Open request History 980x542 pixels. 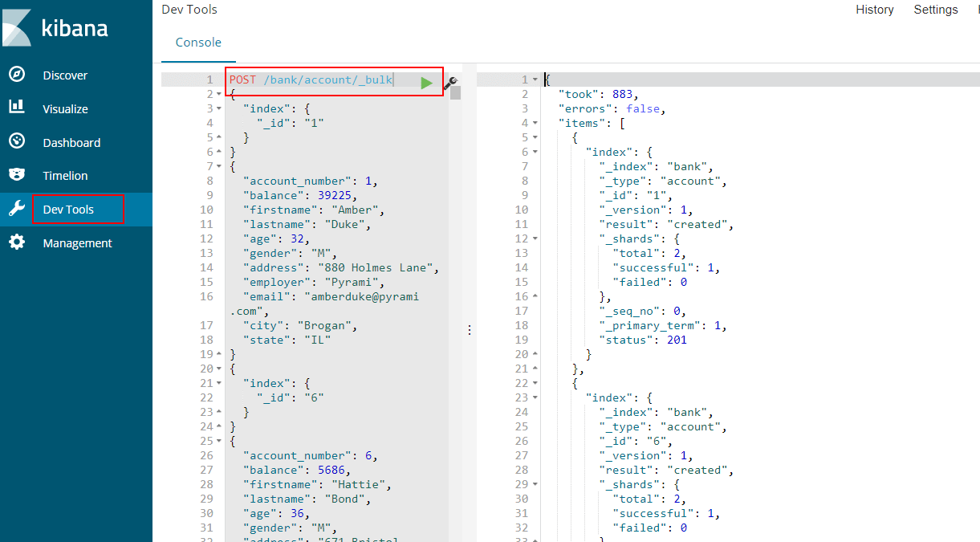tap(875, 10)
